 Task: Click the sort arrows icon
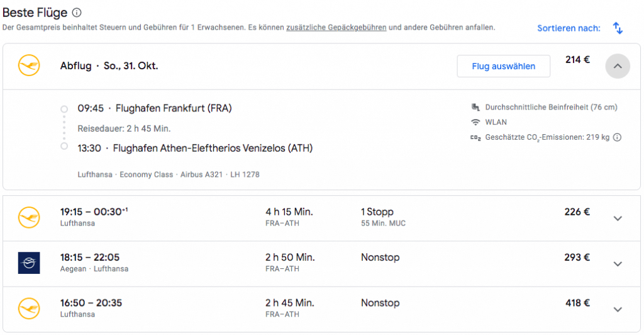click(618, 28)
